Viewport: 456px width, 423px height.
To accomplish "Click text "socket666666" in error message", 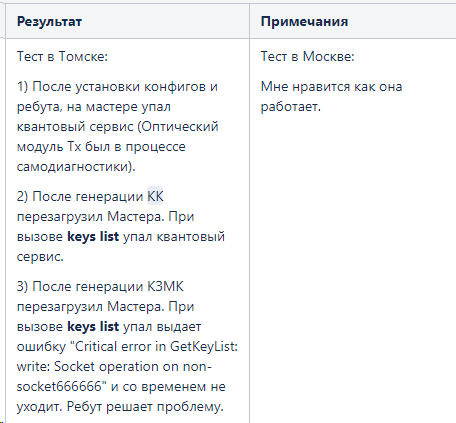I will tap(59, 386).
